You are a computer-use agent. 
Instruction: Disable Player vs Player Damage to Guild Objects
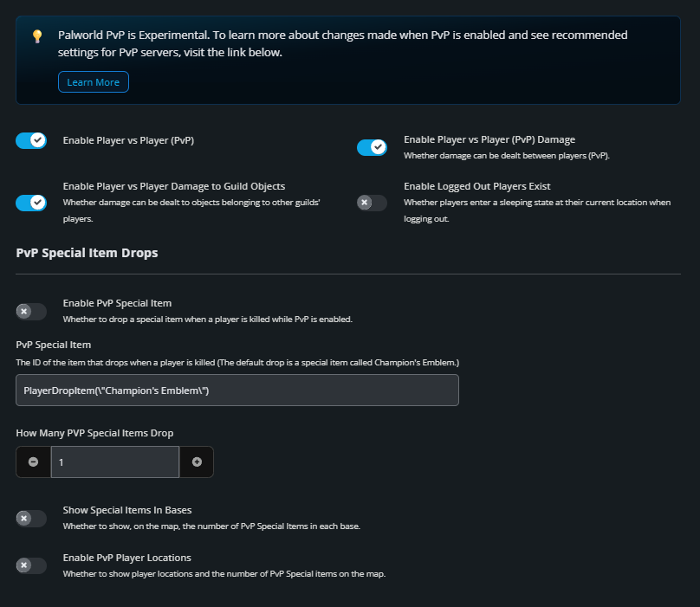[x=31, y=203]
